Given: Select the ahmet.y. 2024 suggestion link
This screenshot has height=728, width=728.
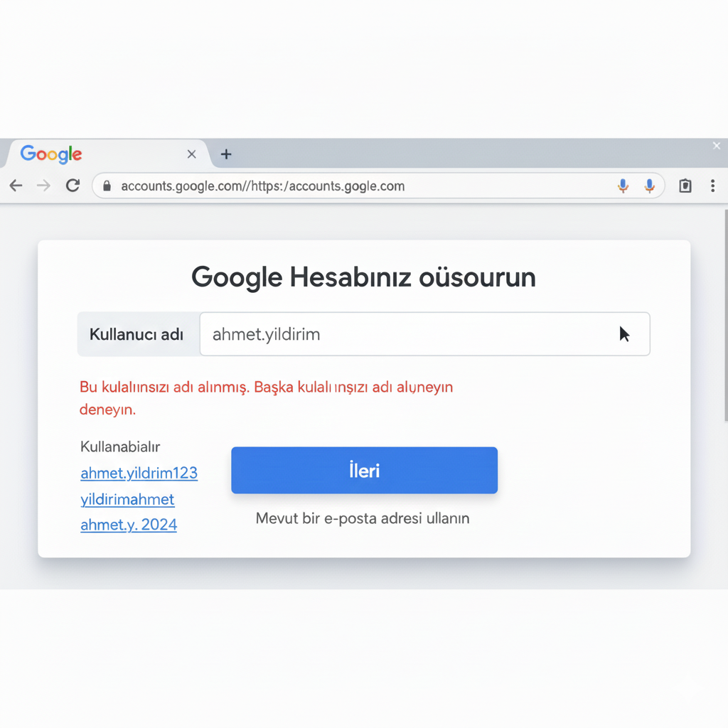Looking at the screenshot, I should click(x=129, y=525).
